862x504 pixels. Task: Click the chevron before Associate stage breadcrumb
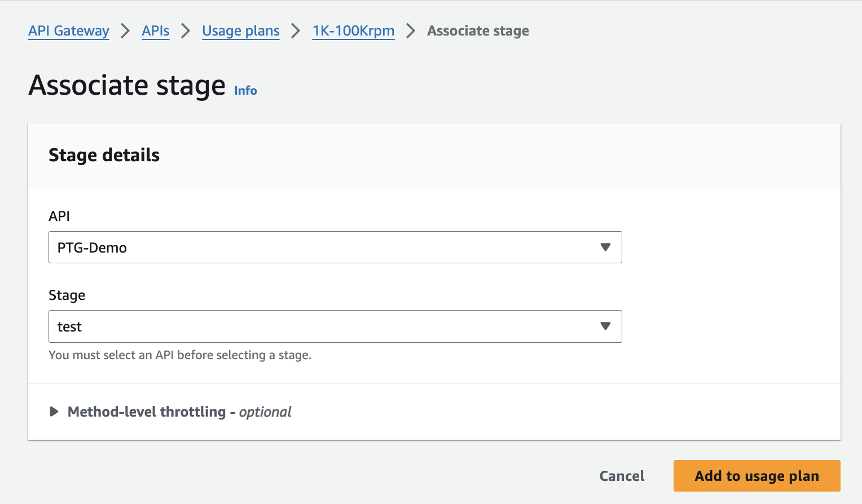point(411,31)
